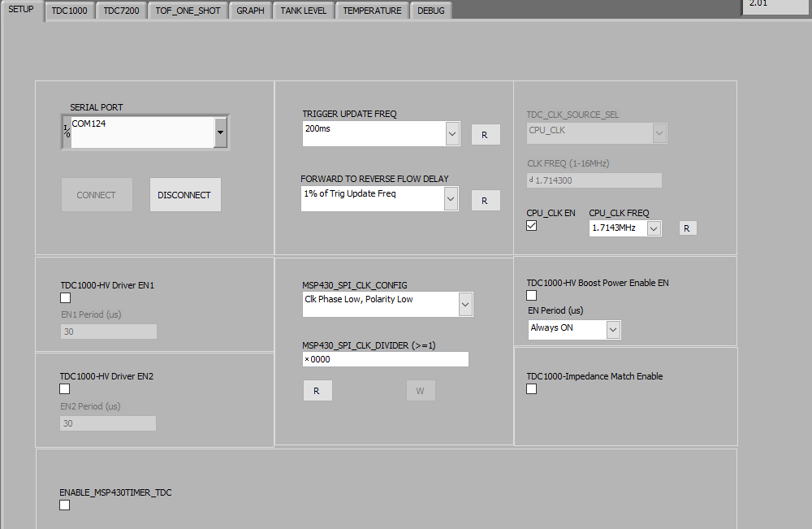
Task: Click R button beside TRIGGER UPDATE FREQ
Action: (486, 135)
